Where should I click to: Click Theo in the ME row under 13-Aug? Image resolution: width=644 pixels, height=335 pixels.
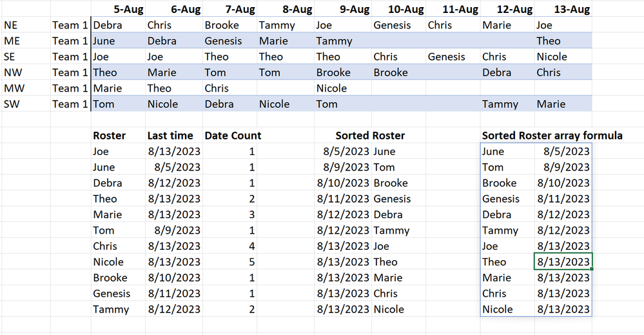tap(563, 41)
